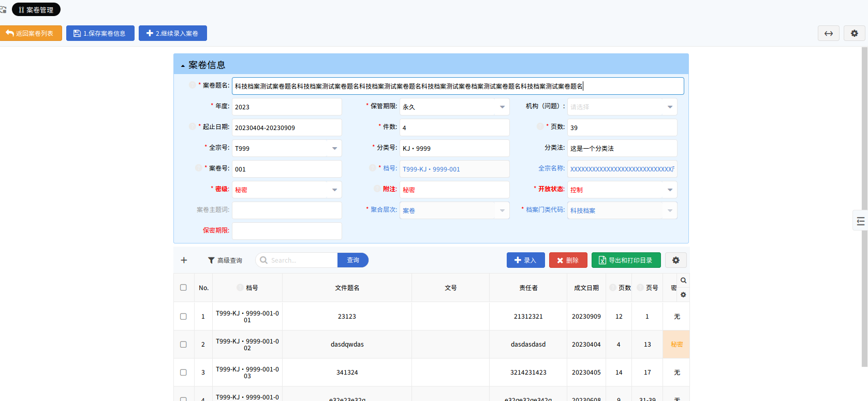Click the 案卷管理 tab

click(x=36, y=10)
